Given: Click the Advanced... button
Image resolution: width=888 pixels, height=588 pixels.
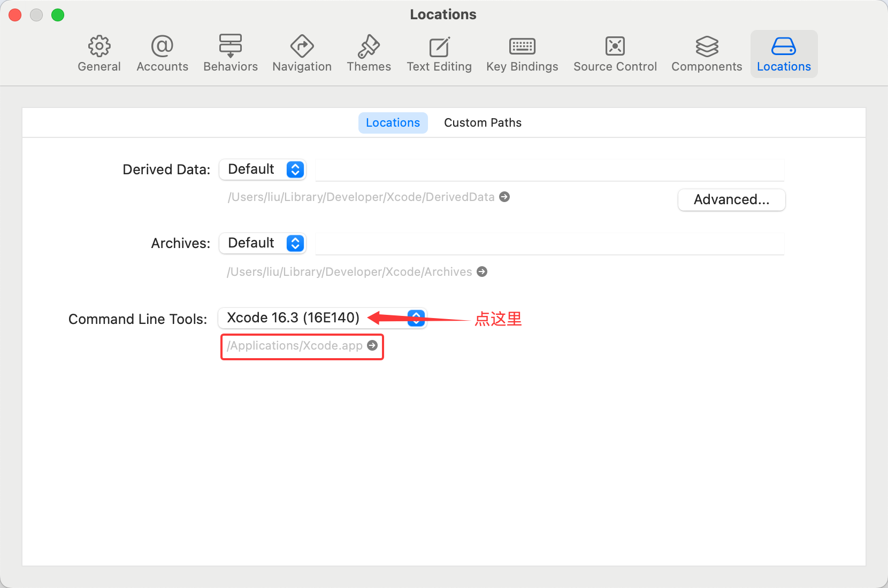Looking at the screenshot, I should click(731, 200).
